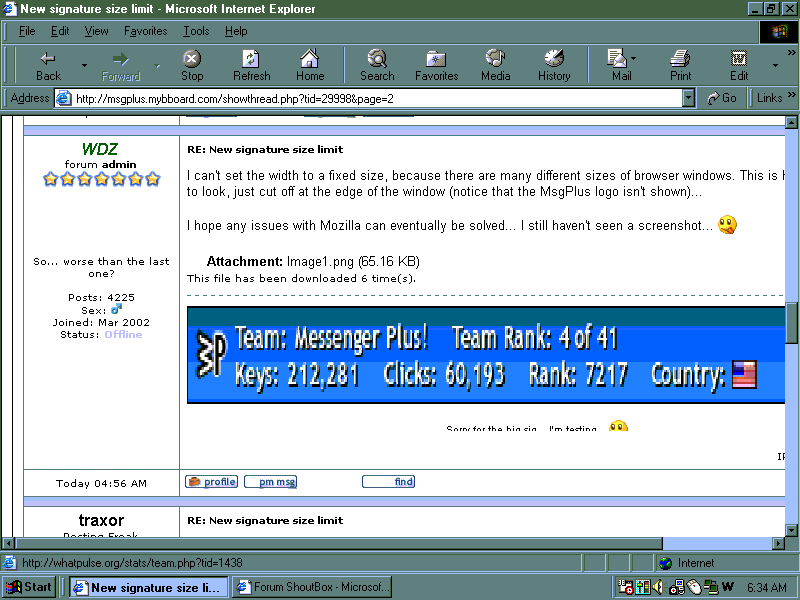This screenshot has width=800, height=600.
Task: Expand the Links bar chevron
Action: point(791,95)
